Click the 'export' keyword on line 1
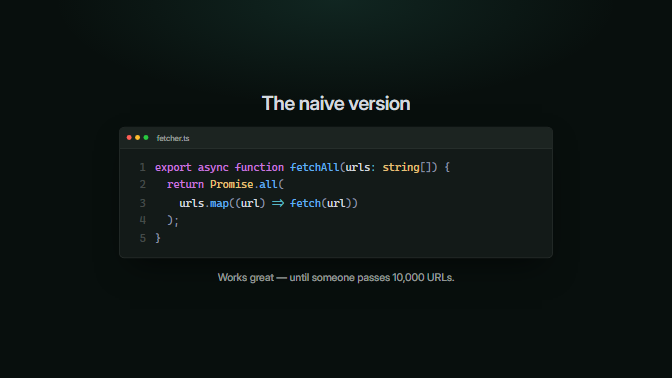 (x=173, y=168)
